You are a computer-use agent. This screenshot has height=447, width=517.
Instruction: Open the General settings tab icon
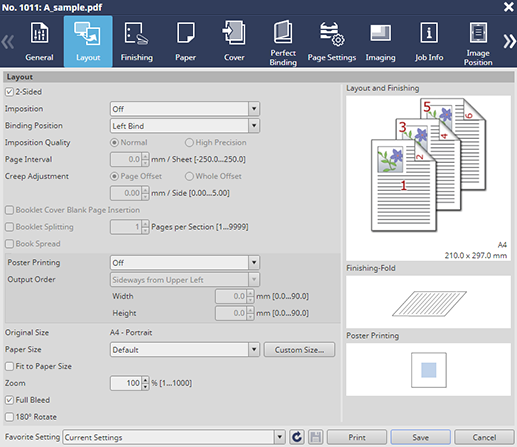39,33
